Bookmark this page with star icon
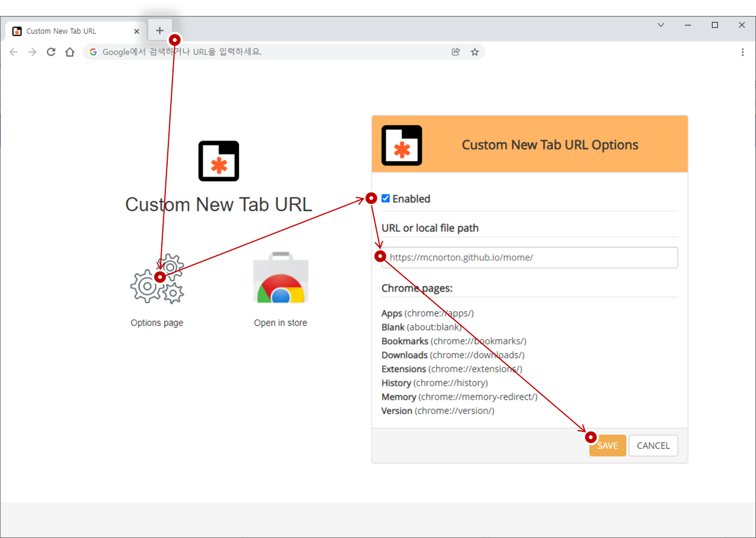Viewport: 756px width, 538px height. tap(475, 52)
